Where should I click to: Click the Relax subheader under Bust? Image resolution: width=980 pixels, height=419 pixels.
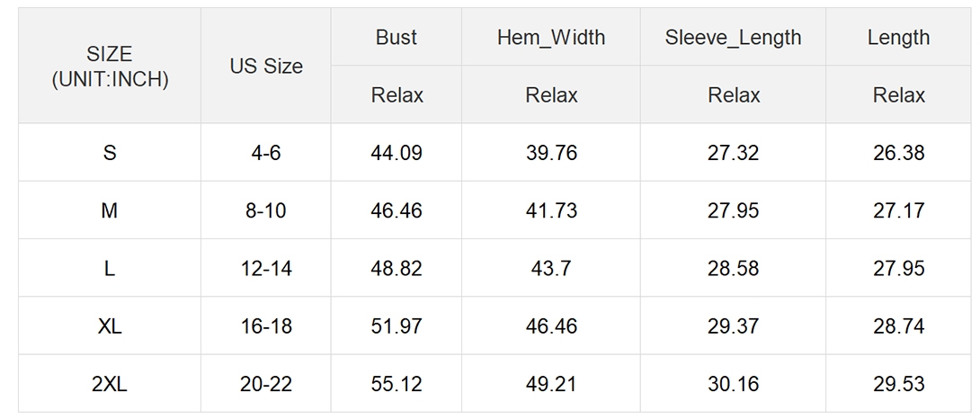396,94
